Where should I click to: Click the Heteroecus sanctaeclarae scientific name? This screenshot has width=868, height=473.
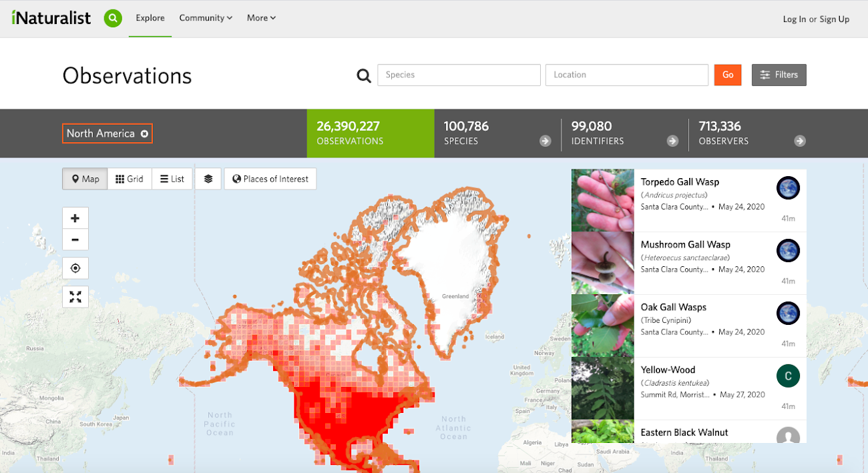click(685, 258)
